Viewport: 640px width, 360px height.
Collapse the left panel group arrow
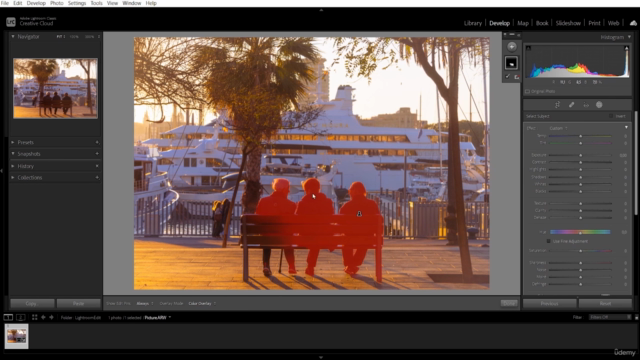(2, 171)
